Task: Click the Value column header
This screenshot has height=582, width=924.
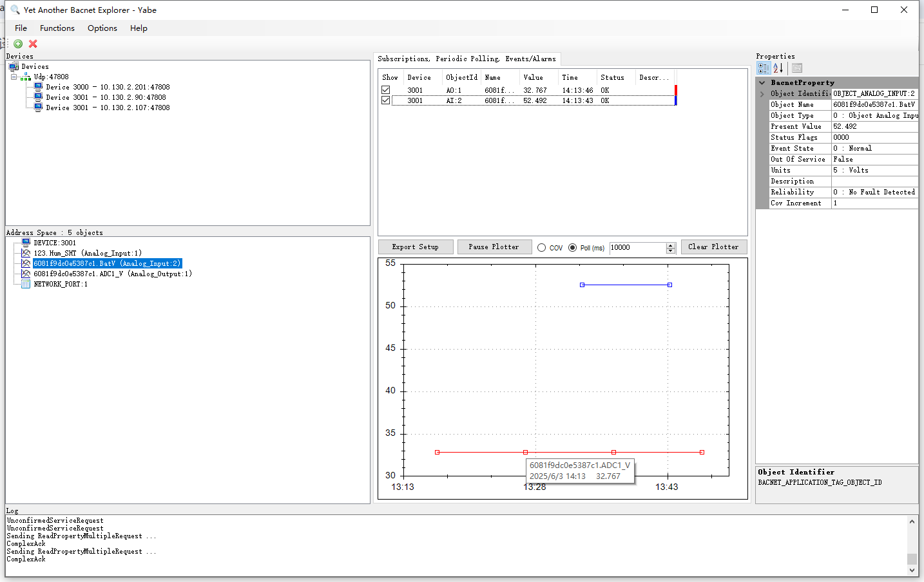Action: (539, 77)
